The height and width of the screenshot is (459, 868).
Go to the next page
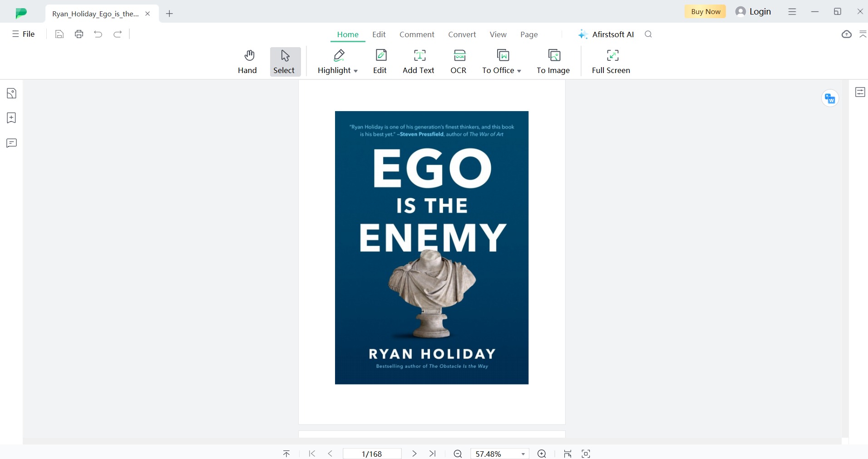click(x=414, y=454)
